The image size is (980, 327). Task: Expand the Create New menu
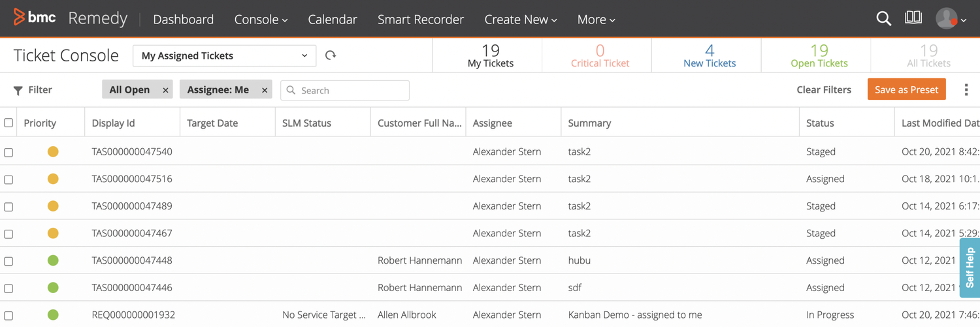tap(520, 20)
